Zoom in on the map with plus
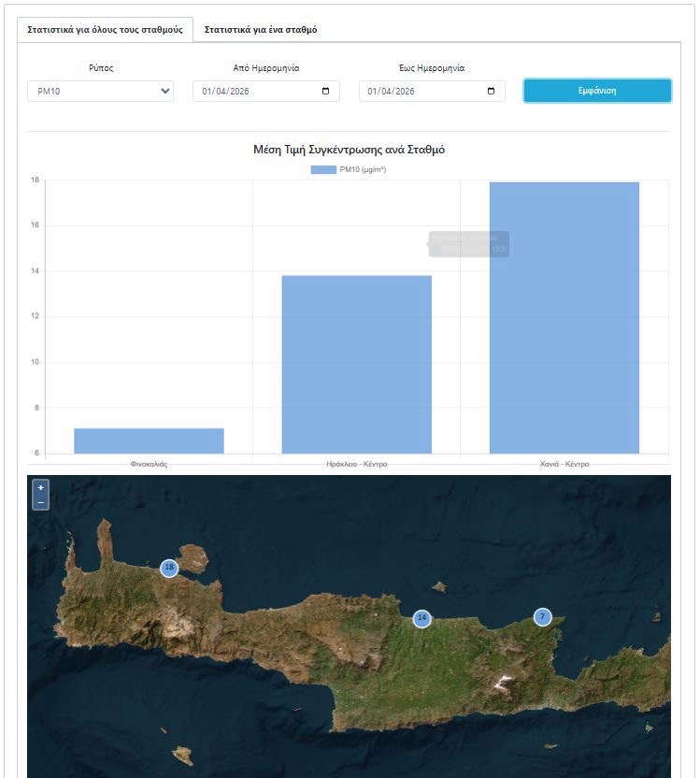 [x=40, y=487]
